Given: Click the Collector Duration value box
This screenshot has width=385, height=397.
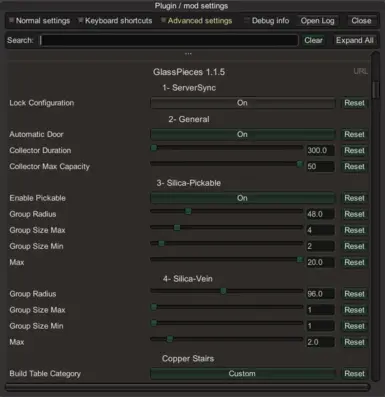Looking at the screenshot, I should (x=320, y=150).
